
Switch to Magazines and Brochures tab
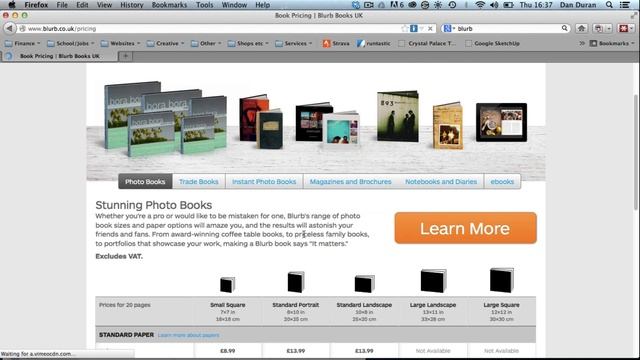click(x=350, y=182)
